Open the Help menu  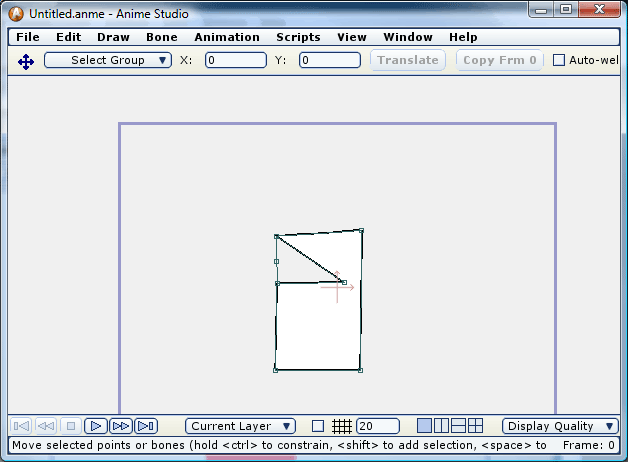point(463,37)
